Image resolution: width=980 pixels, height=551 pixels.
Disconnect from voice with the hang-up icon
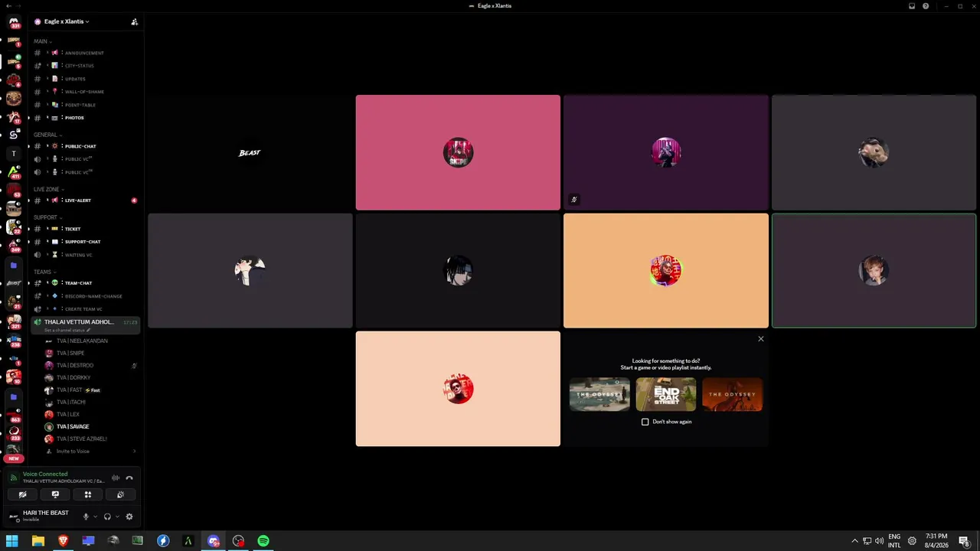pyautogui.click(x=129, y=478)
